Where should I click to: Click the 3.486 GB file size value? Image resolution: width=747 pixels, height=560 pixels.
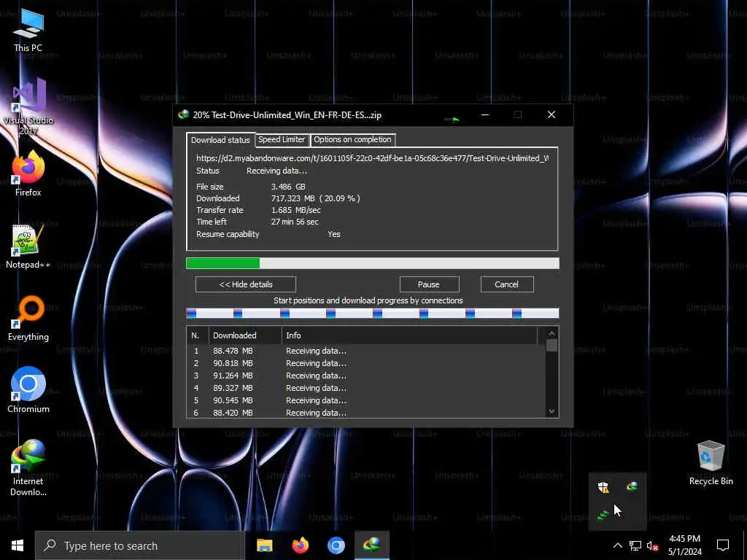(288, 187)
